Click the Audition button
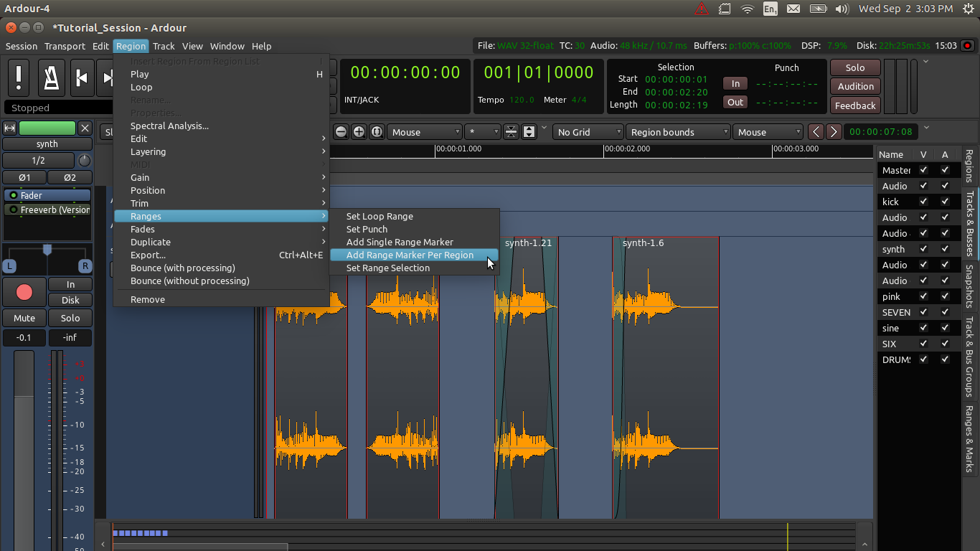This screenshot has width=980, height=551. [x=856, y=86]
